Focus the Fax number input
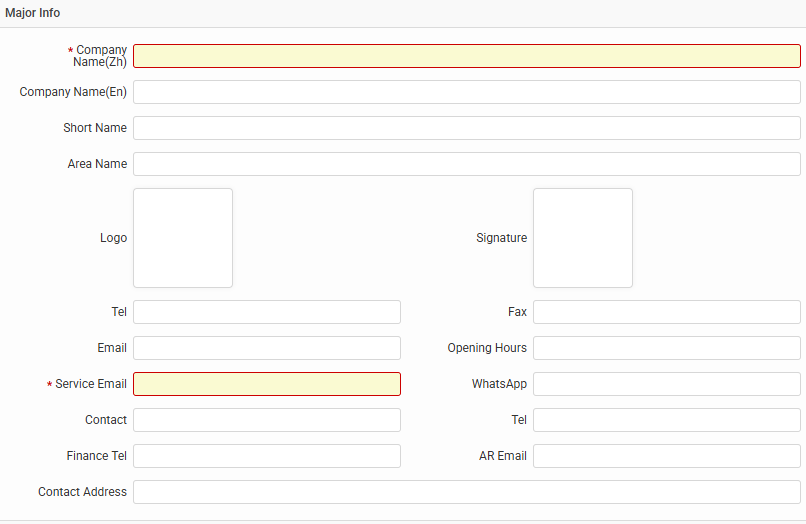This screenshot has width=806, height=524. pyautogui.click(x=666, y=312)
